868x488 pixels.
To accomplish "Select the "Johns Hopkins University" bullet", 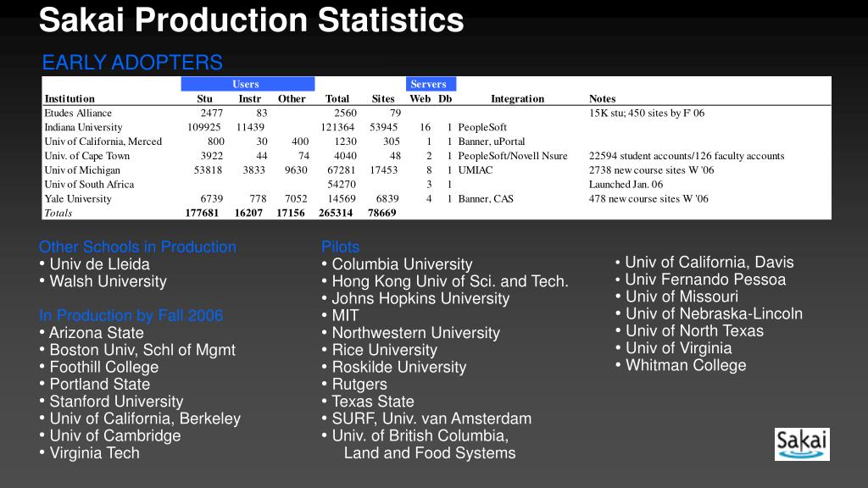I will [415, 299].
